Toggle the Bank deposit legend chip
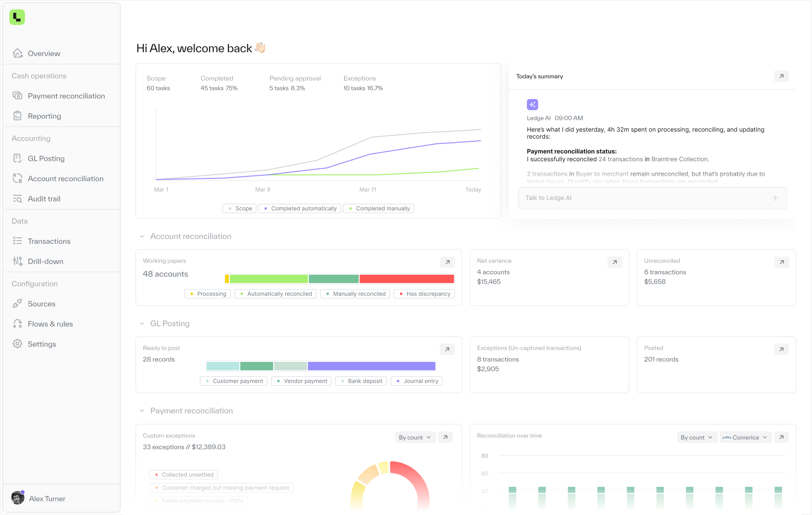Screen dimensions: 812x515 click(x=361, y=381)
